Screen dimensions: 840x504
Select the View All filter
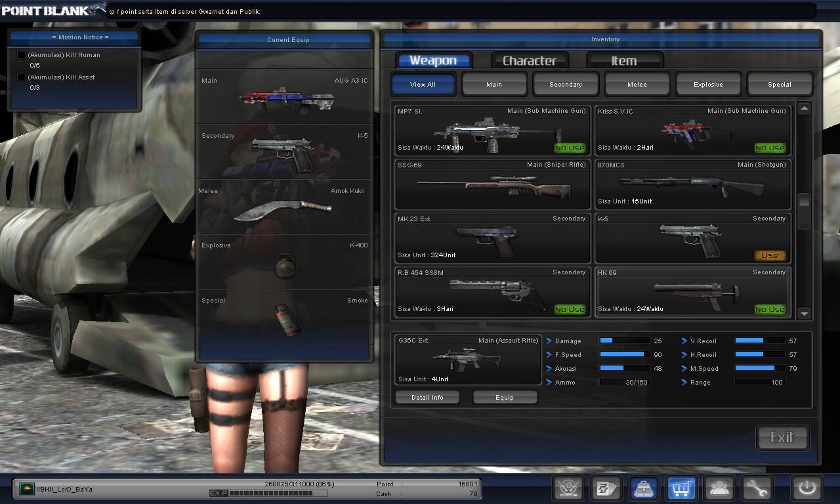(423, 84)
